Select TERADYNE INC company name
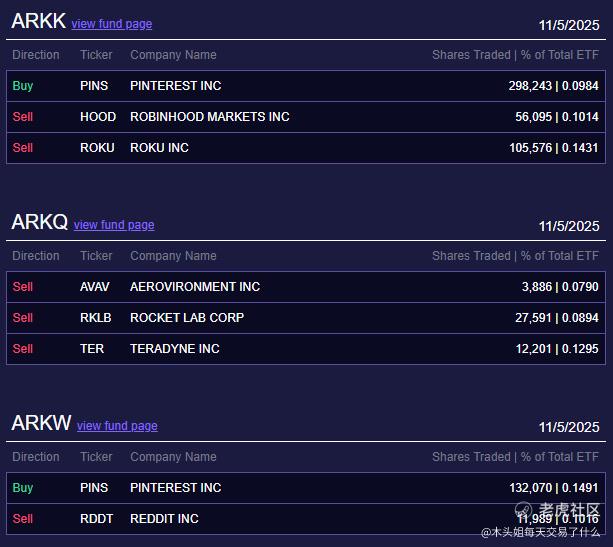 click(x=174, y=349)
